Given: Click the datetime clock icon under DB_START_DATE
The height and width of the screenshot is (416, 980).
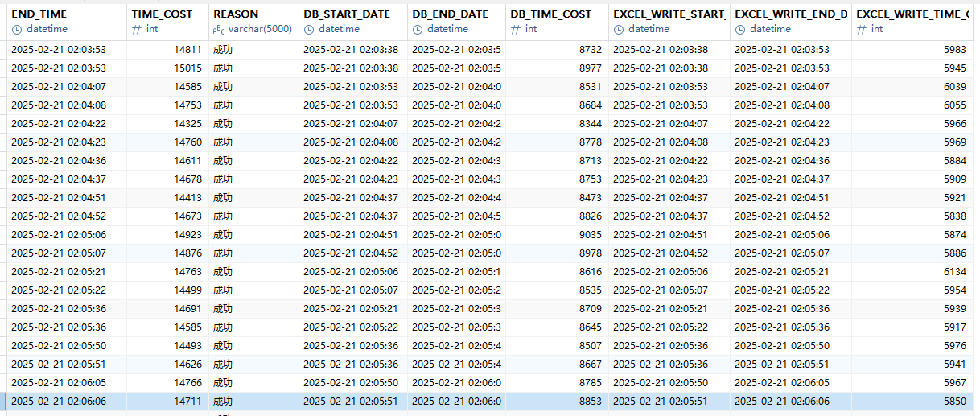Looking at the screenshot, I should [309, 29].
